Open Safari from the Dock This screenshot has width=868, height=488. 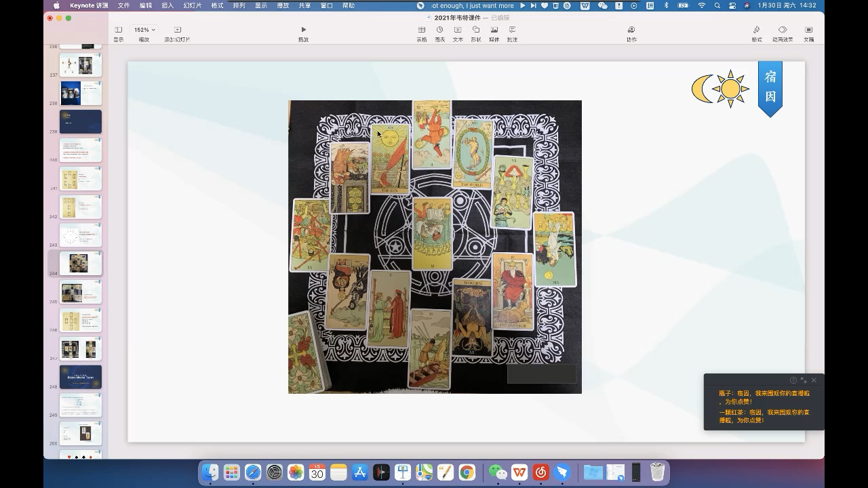253,472
